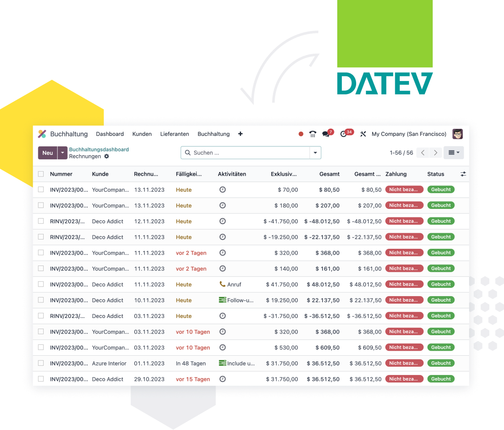Sort by the Zahlung column header

click(396, 174)
